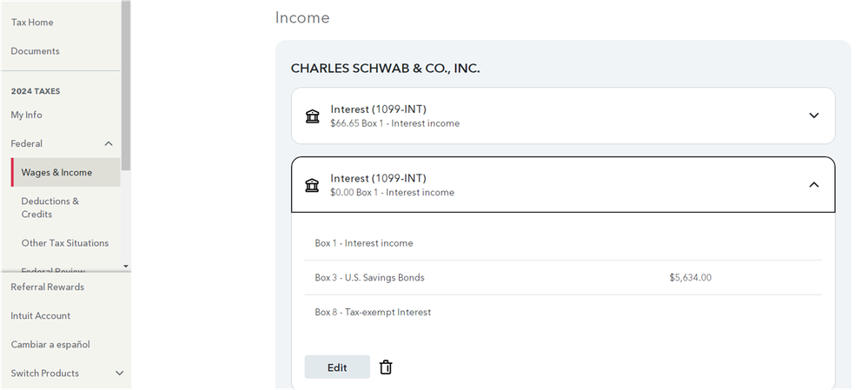The width and height of the screenshot is (868, 390).
Task: Collapse the $0.00 Interest (1099-INT) card
Action: coord(814,185)
